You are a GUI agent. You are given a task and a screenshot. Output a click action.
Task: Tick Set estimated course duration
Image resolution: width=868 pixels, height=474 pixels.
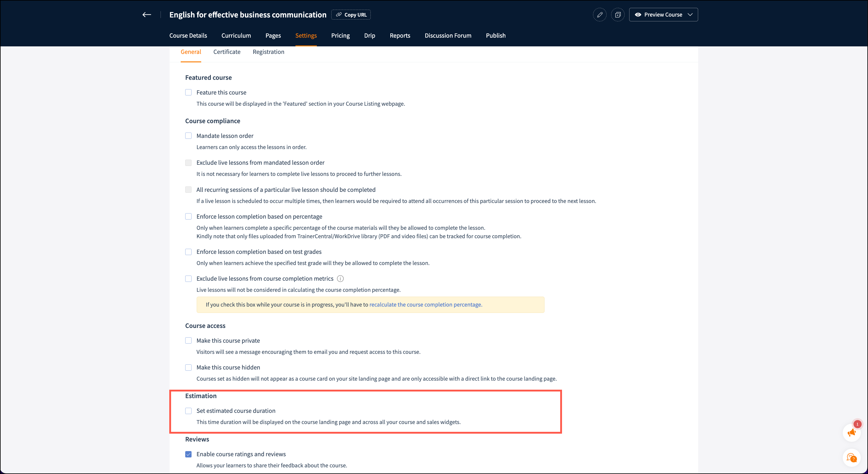tap(188, 411)
